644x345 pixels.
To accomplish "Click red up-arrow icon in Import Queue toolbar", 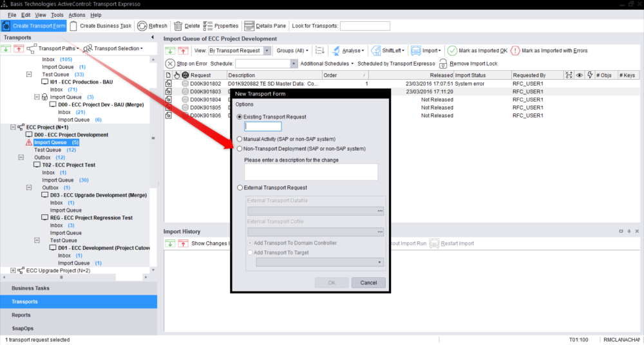I will pyautogui.click(x=183, y=51).
